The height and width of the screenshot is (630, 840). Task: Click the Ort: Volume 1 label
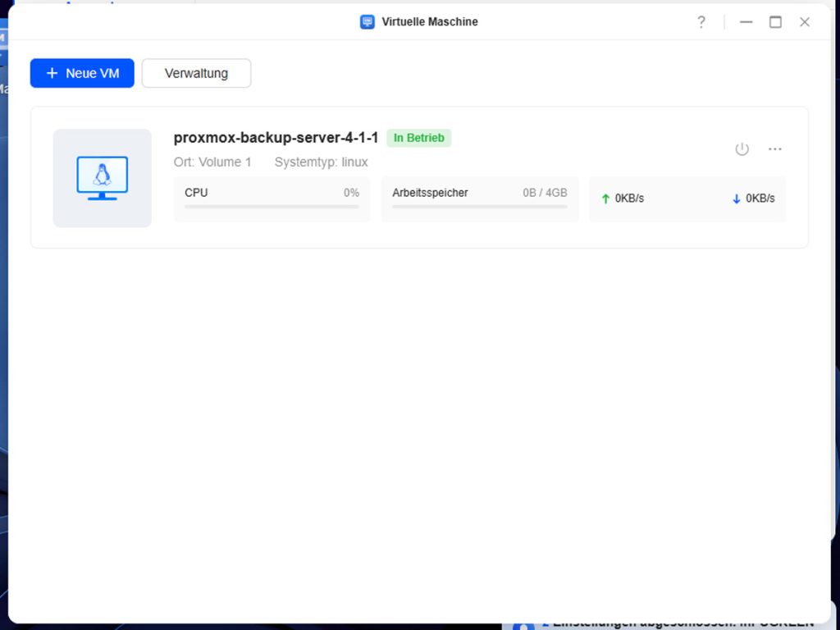click(x=212, y=162)
